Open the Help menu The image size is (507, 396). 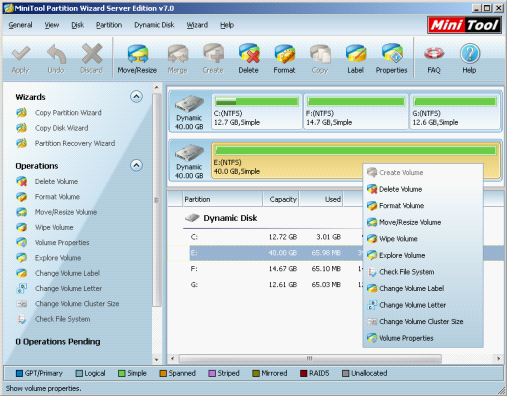coord(227,25)
